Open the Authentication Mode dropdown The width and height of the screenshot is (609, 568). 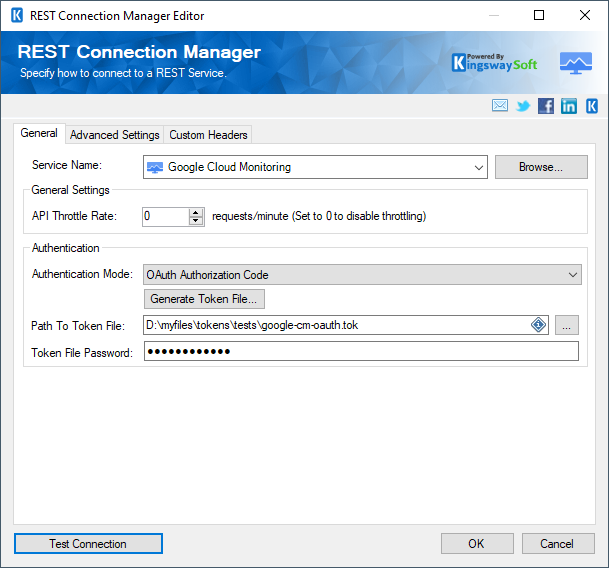pyautogui.click(x=572, y=275)
